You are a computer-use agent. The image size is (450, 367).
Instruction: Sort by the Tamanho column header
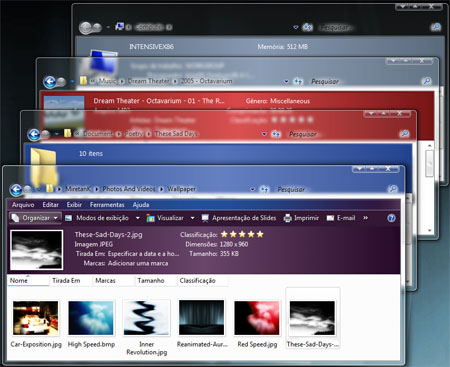click(x=156, y=281)
